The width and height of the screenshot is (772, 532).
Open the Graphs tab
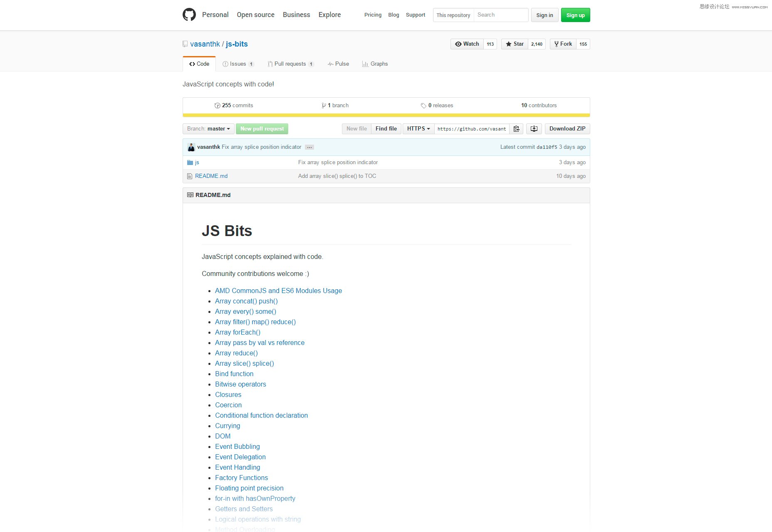click(375, 64)
